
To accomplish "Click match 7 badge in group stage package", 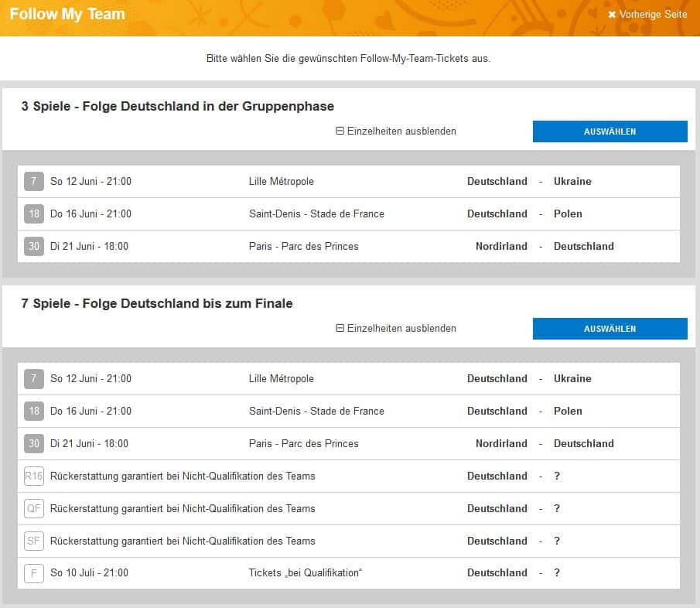I will pos(33,182).
